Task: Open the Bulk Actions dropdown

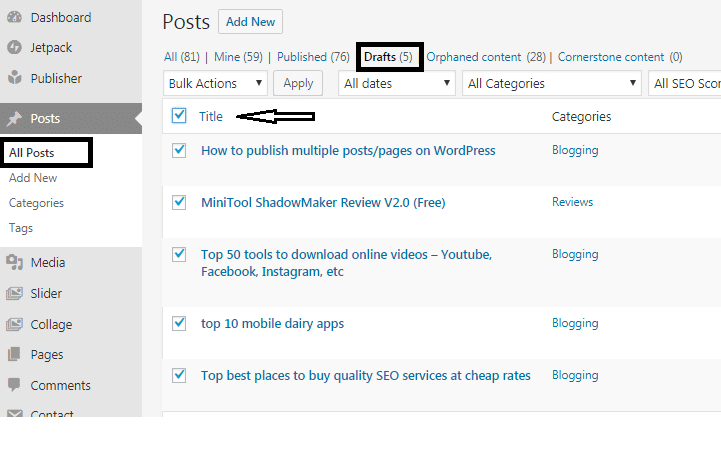Action: (x=215, y=83)
